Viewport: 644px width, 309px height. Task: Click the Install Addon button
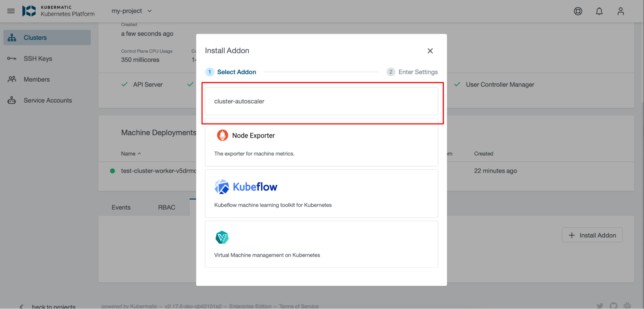(x=592, y=235)
